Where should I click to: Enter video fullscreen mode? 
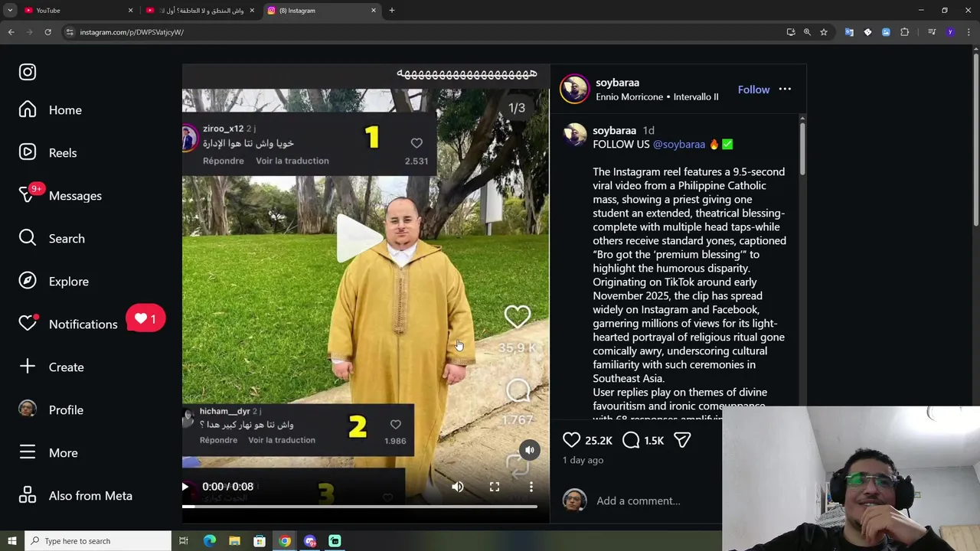click(495, 487)
